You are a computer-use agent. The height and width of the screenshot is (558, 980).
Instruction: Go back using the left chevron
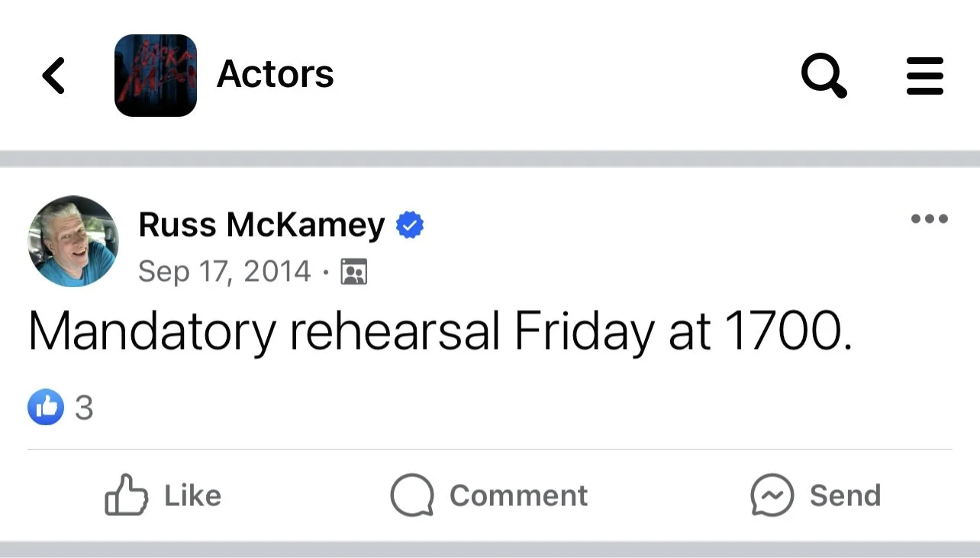pyautogui.click(x=53, y=76)
